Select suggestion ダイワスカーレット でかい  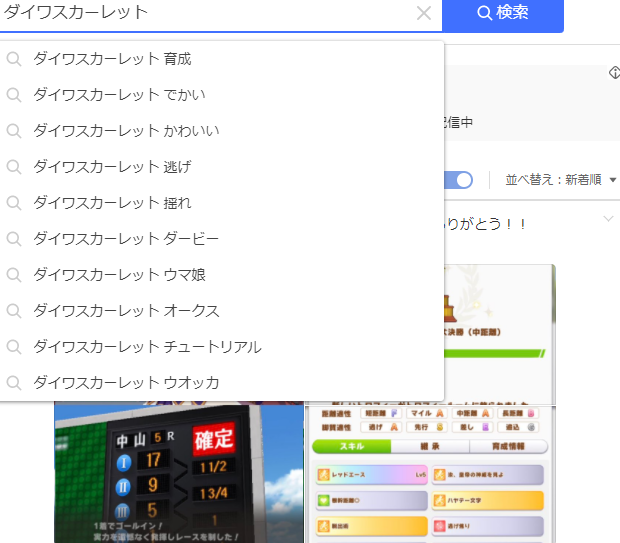point(221,95)
